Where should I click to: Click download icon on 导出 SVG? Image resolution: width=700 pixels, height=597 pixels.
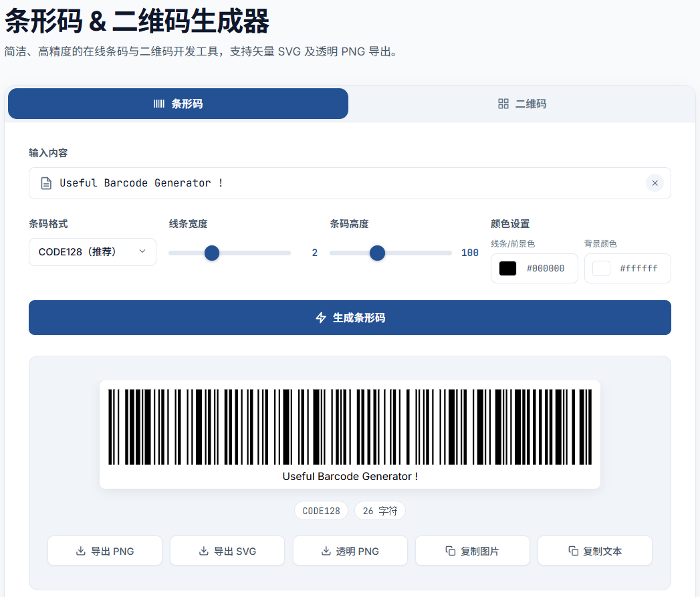tap(203, 551)
